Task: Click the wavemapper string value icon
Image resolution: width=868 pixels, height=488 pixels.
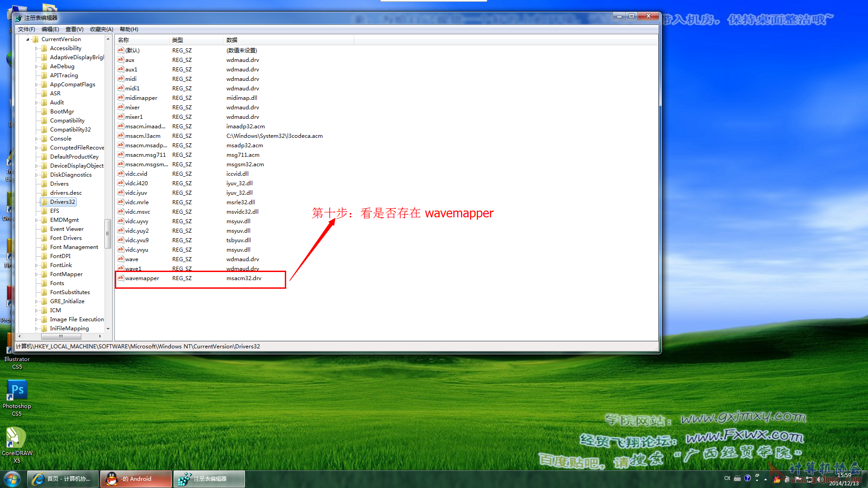Action: point(120,278)
